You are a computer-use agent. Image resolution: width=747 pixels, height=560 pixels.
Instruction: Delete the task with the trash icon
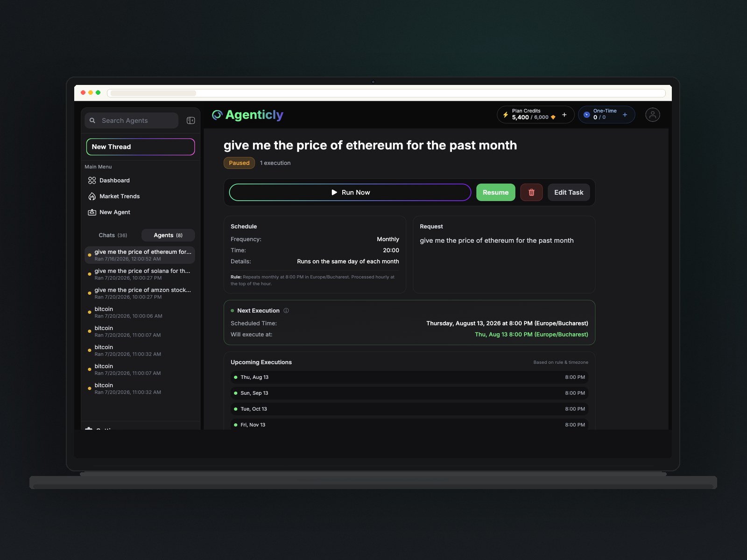[x=531, y=192]
